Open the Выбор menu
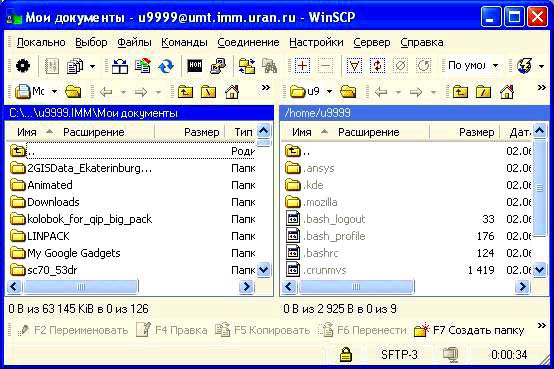554x369 pixels. click(91, 42)
